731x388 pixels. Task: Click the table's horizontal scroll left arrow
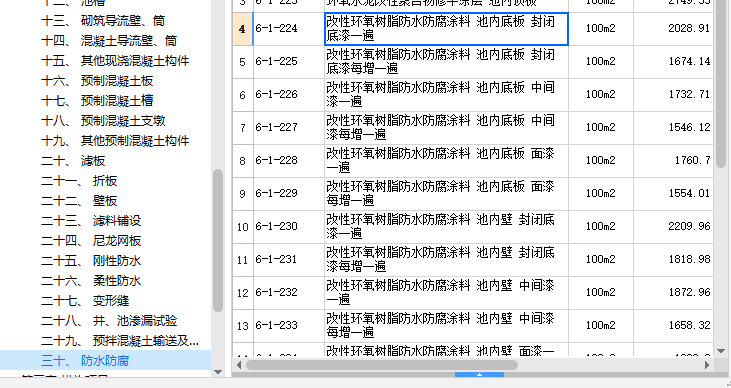coord(239,365)
